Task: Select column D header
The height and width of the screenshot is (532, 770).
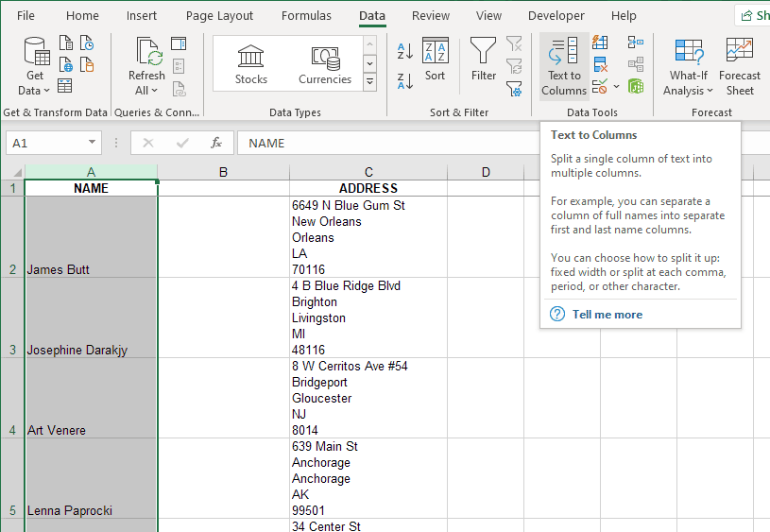Action: point(486,172)
